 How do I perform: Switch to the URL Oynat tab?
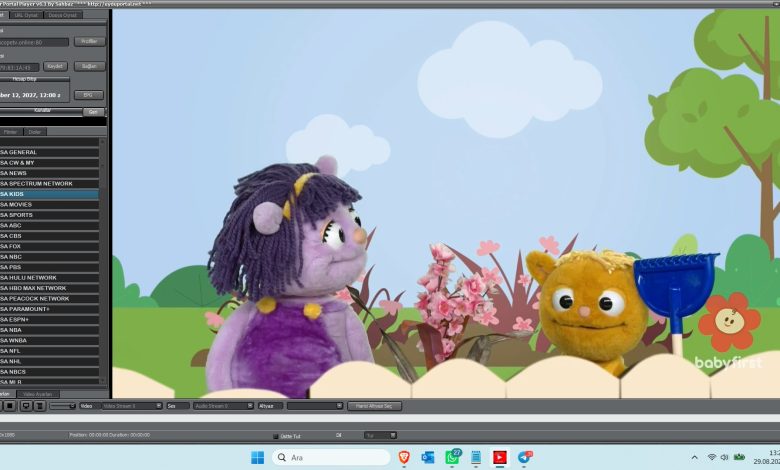point(26,15)
